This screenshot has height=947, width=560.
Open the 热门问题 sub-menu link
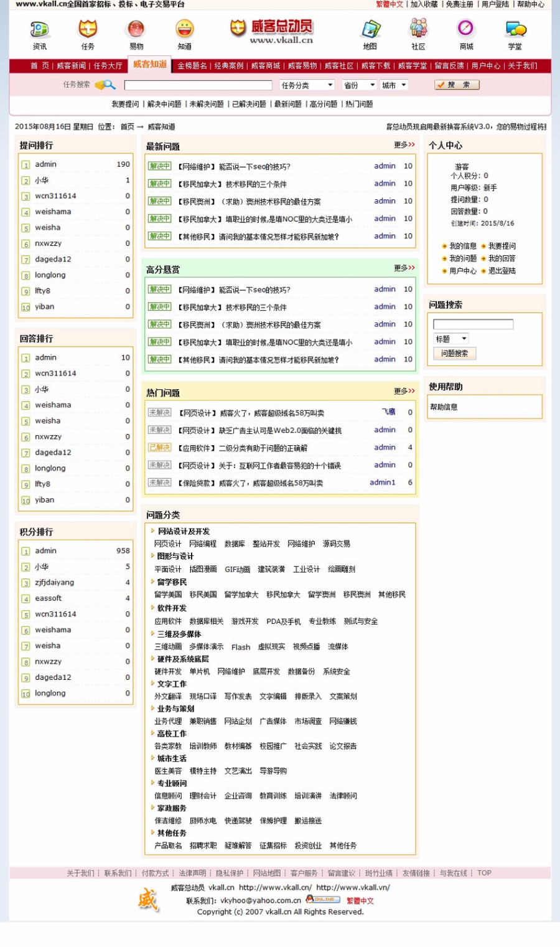tap(359, 105)
